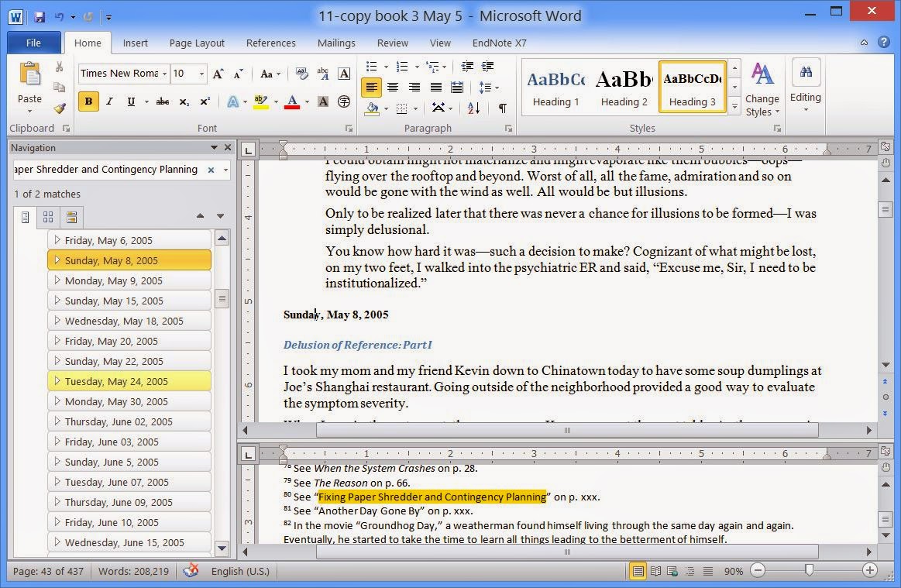Screen dimensions: 901x588
Task: Open the font size dropdown
Action: (201, 74)
